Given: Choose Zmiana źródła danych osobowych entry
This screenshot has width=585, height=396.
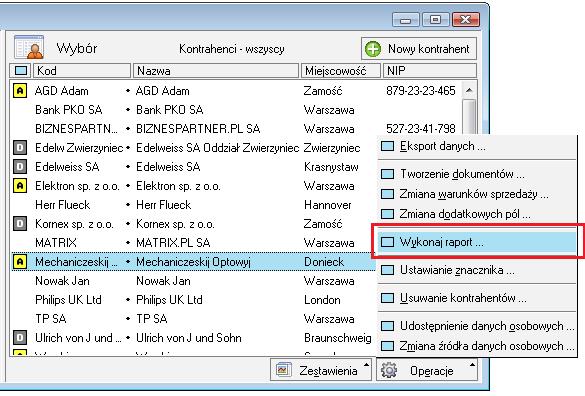Looking at the screenshot, I should pyautogui.click(x=477, y=346).
